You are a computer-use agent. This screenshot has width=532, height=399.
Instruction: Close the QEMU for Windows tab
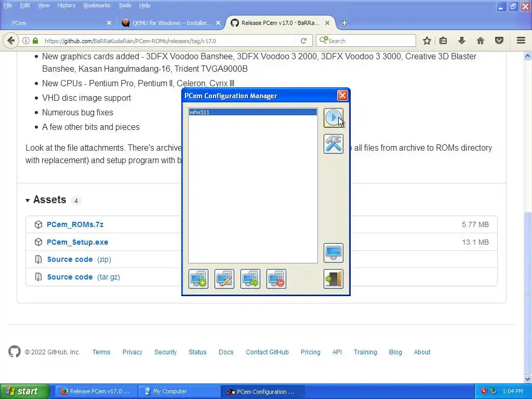point(218,23)
